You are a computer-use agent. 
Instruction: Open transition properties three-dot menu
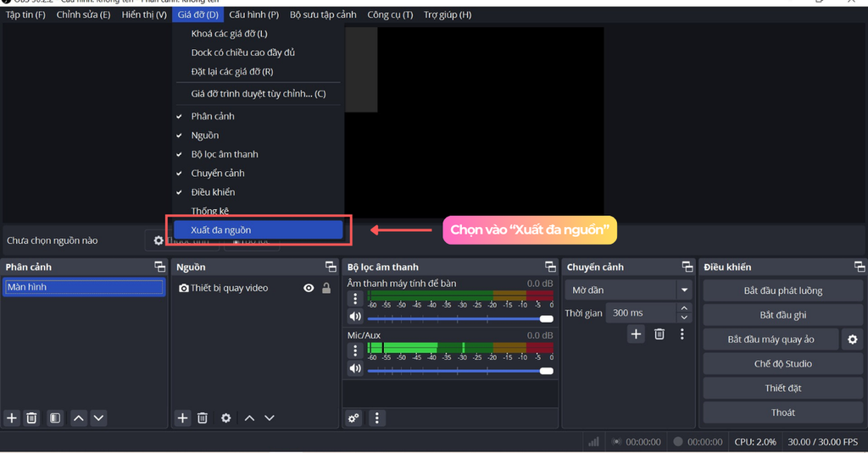(682, 334)
